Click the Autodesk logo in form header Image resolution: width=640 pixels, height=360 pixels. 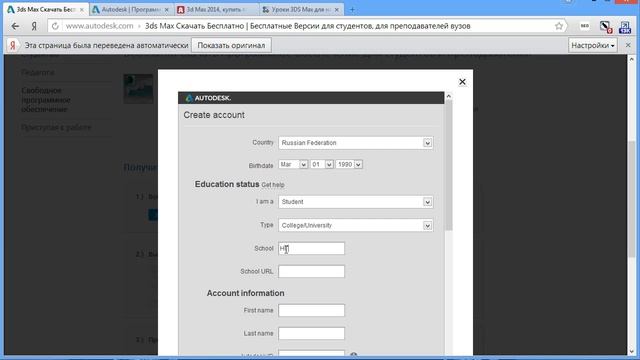208,98
